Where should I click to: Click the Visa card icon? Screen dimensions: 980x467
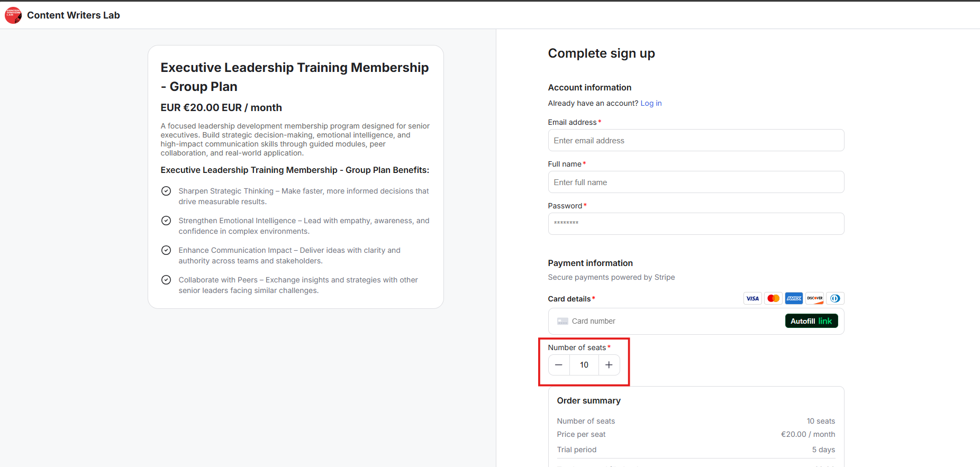(x=752, y=298)
